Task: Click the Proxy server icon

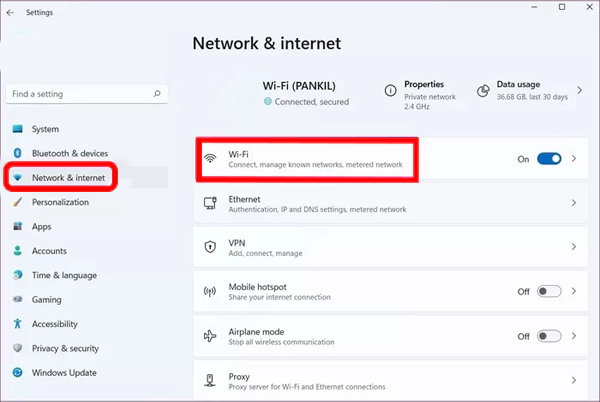Action: (210, 380)
